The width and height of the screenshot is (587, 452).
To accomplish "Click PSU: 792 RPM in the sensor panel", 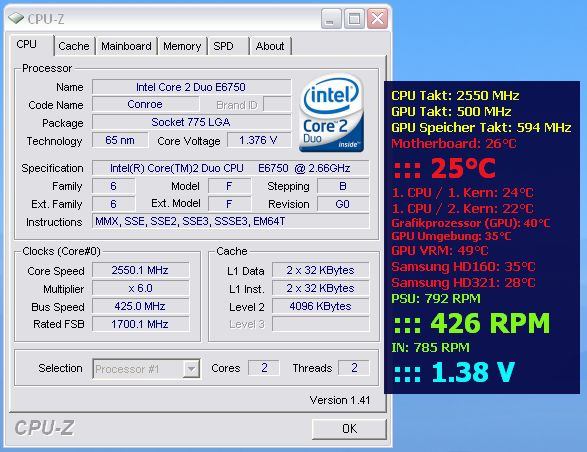I will pyautogui.click(x=436, y=298).
